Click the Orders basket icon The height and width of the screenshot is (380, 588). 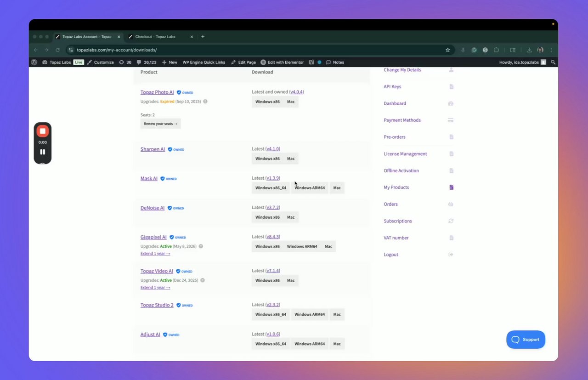tap(451, 204)
